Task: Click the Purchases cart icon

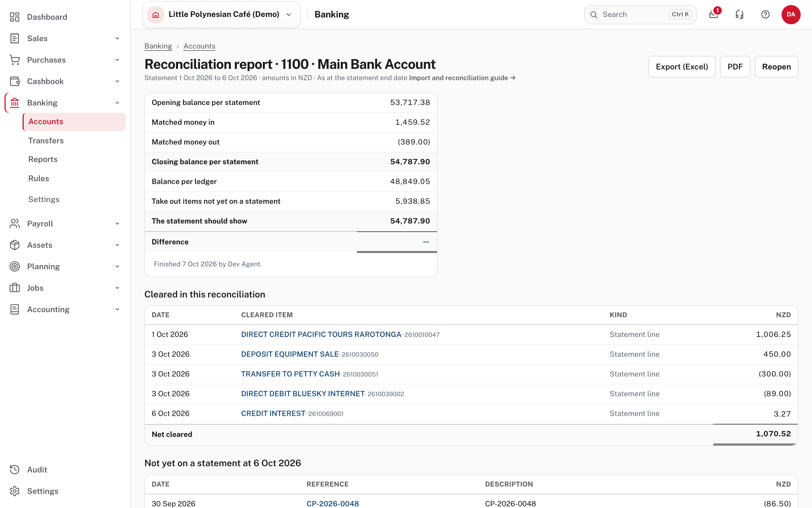Action: 14,60
